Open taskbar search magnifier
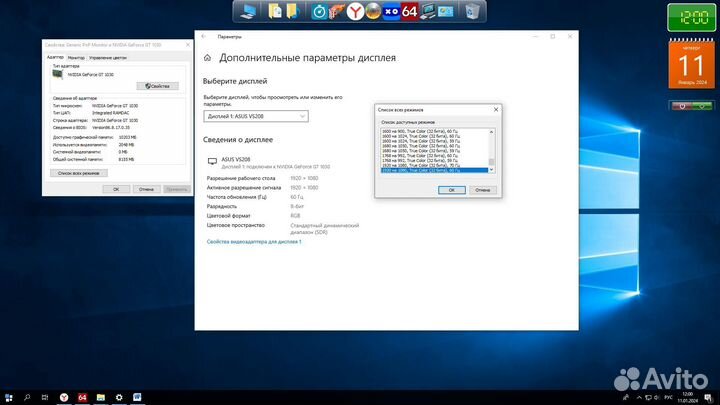 pyautogui.click(x=27, y=397)
